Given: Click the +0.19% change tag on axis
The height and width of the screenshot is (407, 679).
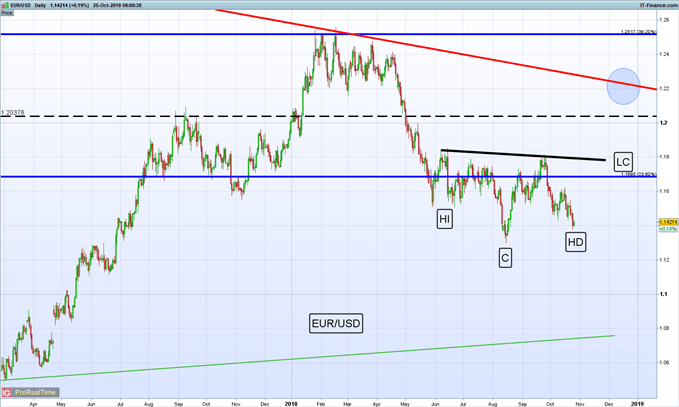Looking at the screenshot, I should tap(668, 228).
